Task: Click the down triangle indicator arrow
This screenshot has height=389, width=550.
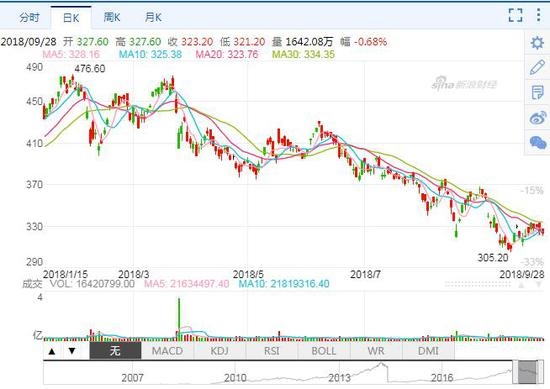Action: click(72, 351)
